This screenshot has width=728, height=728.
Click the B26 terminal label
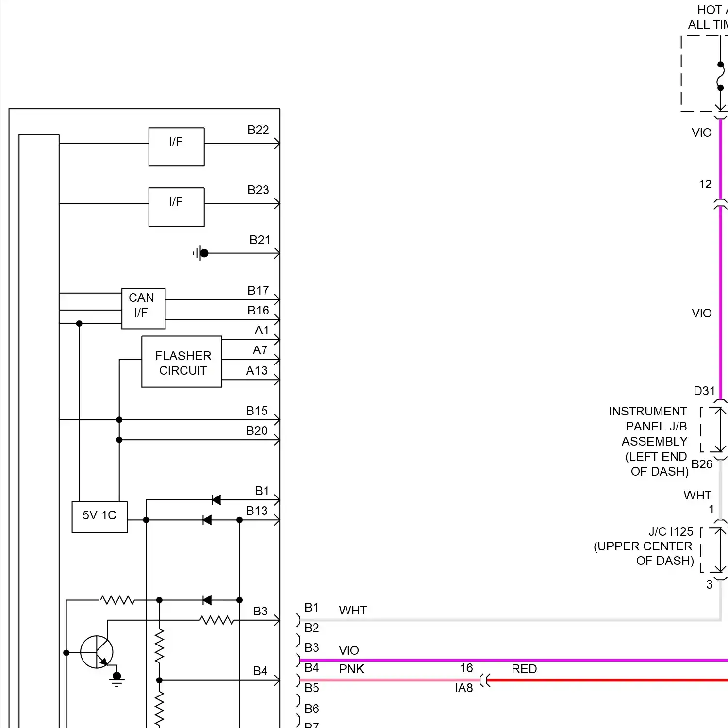(702, 464)
